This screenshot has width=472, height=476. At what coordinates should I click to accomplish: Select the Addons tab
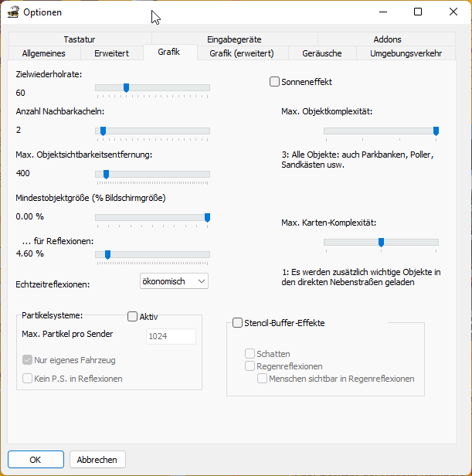point(387,39)
